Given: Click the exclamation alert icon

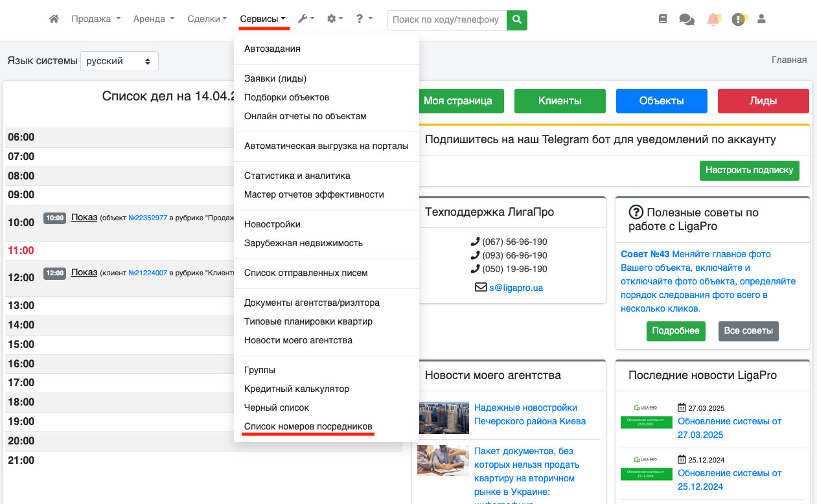Looking at the screenshot, I should [x=738, y=19].
